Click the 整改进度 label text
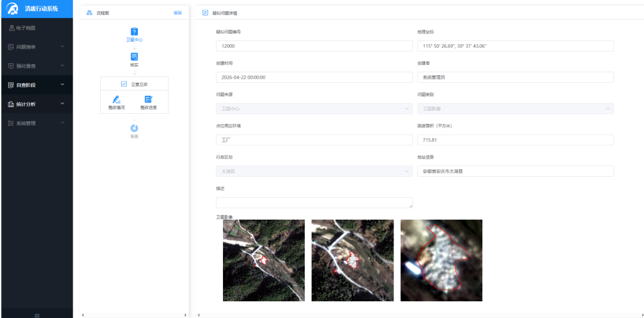Screen dimensions: 644x318 148,108
